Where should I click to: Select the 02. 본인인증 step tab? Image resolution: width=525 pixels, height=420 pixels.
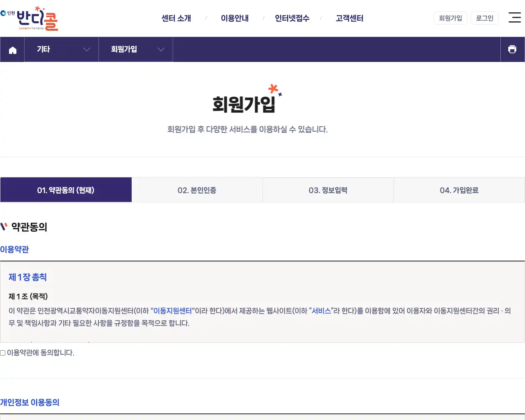tap(197, 190)
